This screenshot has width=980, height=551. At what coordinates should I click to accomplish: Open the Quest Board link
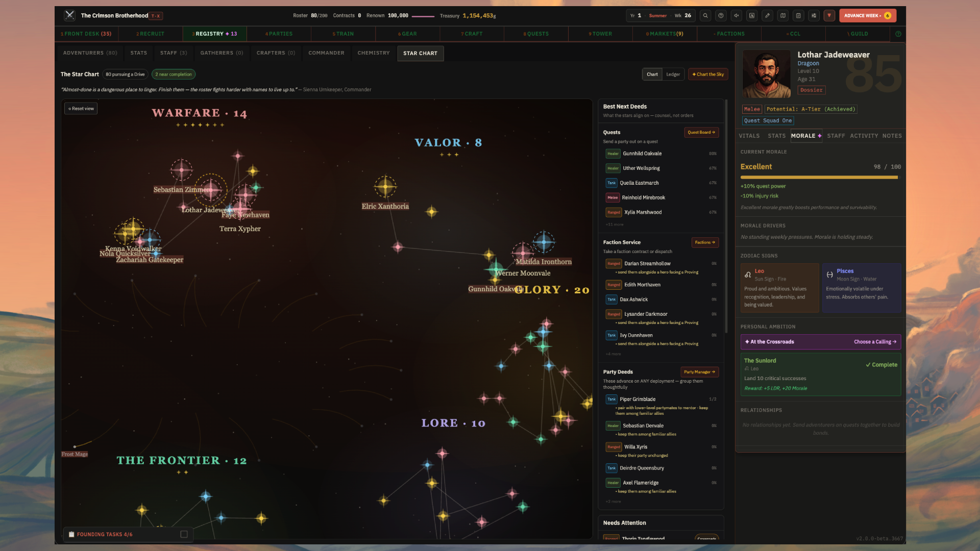tap(701, 132)
